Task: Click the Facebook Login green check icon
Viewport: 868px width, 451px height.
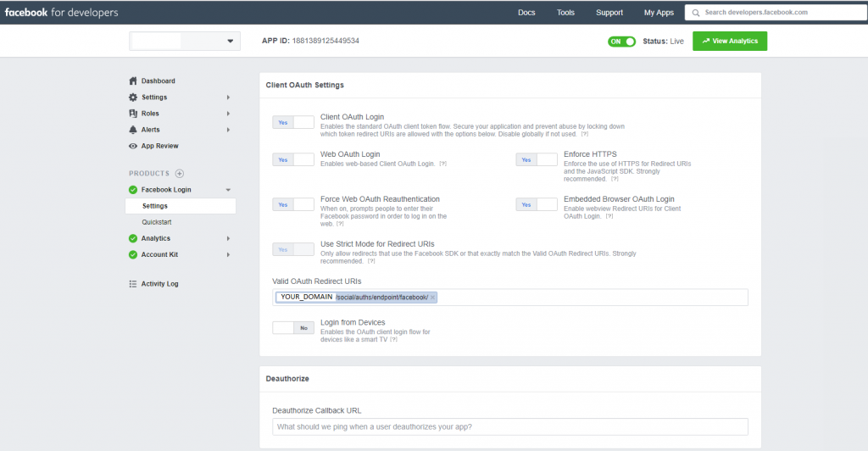Action: pos(133,190)
